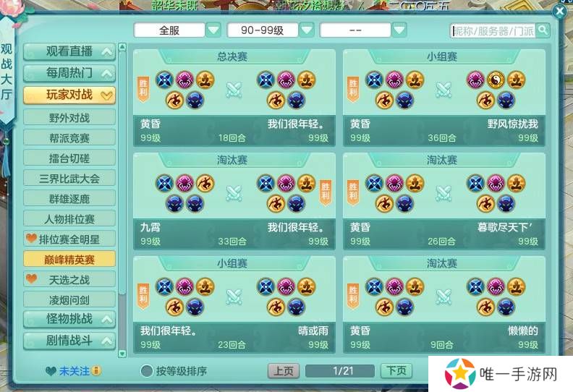Open the third filter dropdown showing --
The image size is (573, 392).
(x=399, y=30)
